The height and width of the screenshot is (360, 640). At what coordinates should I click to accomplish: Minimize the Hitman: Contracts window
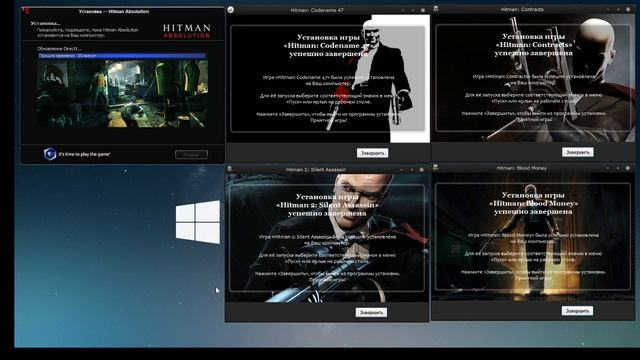(x=609, y=9)
